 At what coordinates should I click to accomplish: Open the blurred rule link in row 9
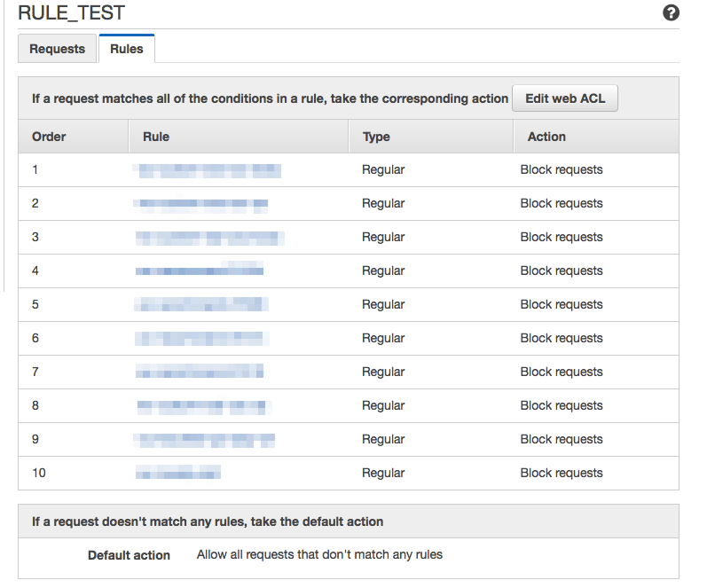205,439
